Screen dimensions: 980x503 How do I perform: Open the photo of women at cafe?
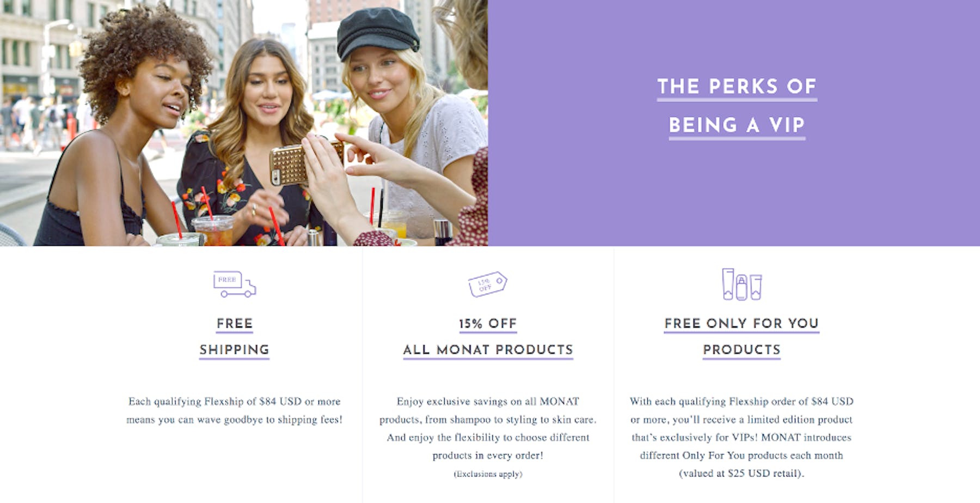244,123
